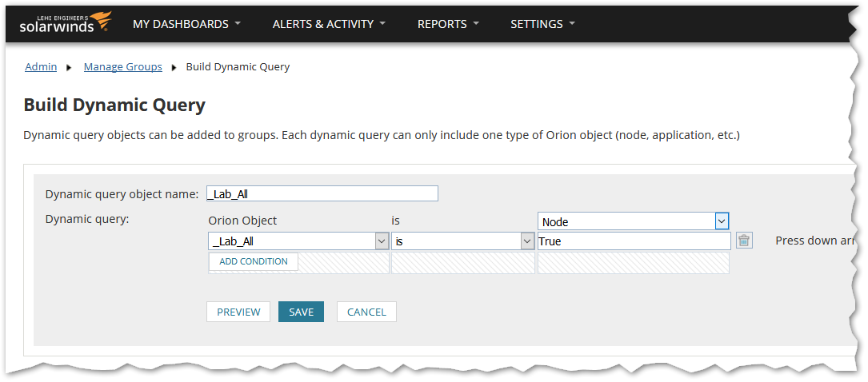Expand the Reports menu
Image resolution: width=868 pixels, height=382 pixels.
tap(448, 24)
